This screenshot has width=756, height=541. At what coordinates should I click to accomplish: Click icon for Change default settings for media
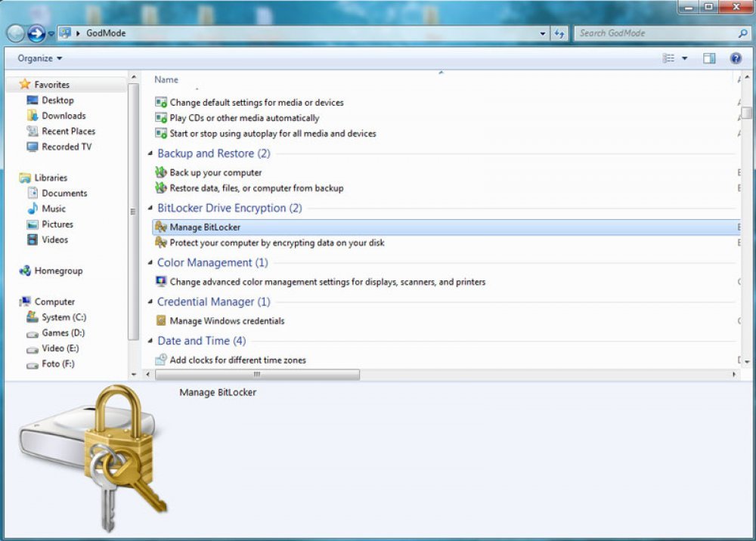[x=161, y=102]
